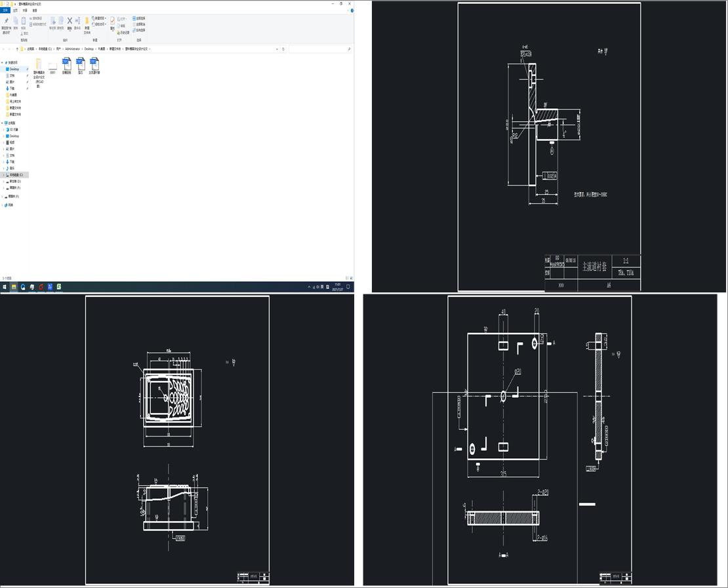This screenshot has height=588, width=728.
Task: Click the Copy icon in the ribbon
Action: [x=15, y=23]
